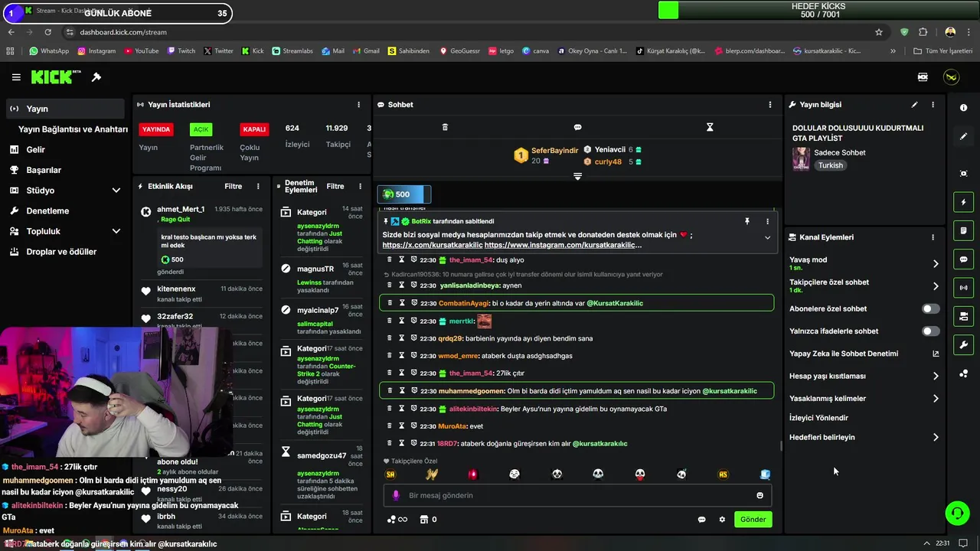Click the green support headset bubble
This screenshot has height=551, width=980.
coord(957,514)
